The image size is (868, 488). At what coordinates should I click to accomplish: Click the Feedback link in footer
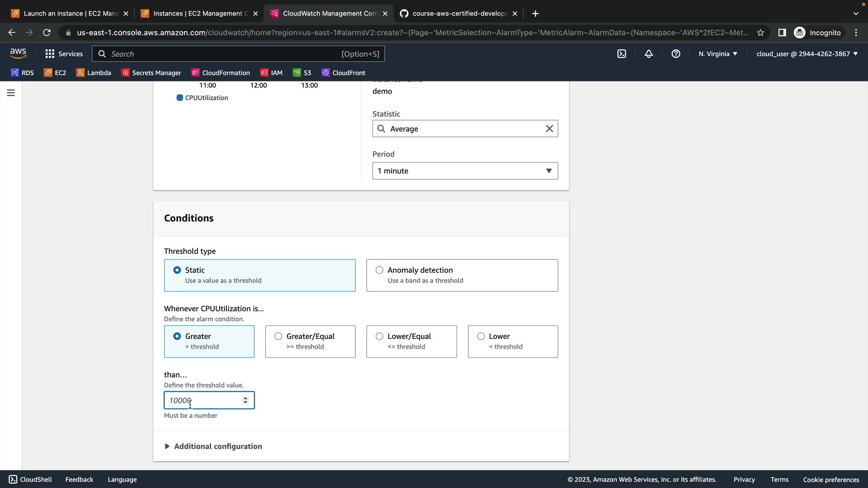click(79, 479)
